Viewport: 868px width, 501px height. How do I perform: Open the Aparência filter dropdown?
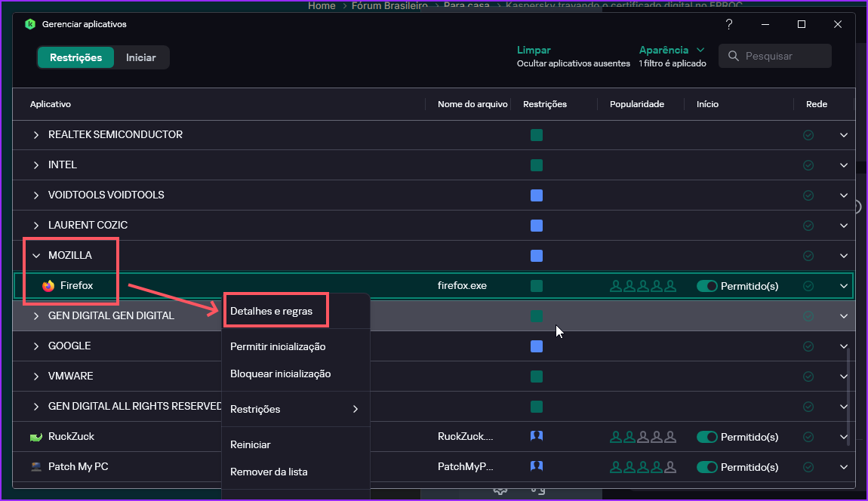[x=671, y=50]
